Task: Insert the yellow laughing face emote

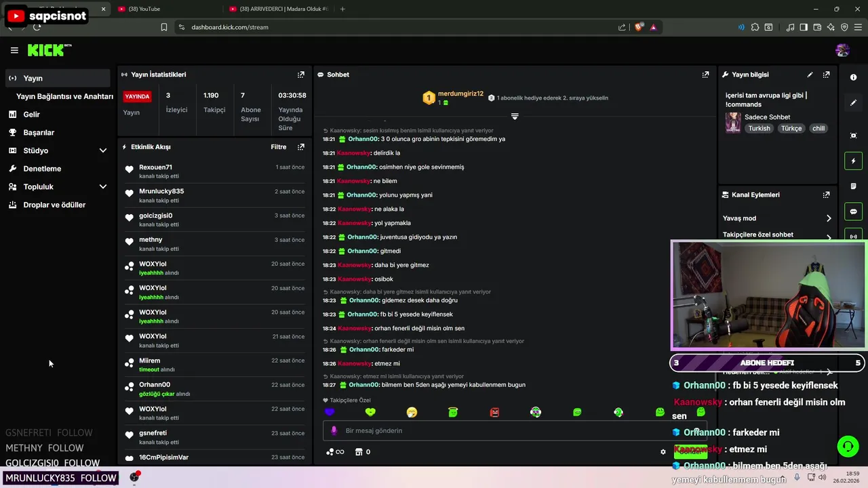Action: pyautogui.click(x=412, y=412)
